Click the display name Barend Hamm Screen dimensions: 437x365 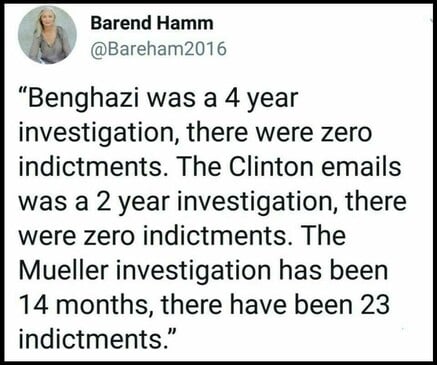point(152,23)
